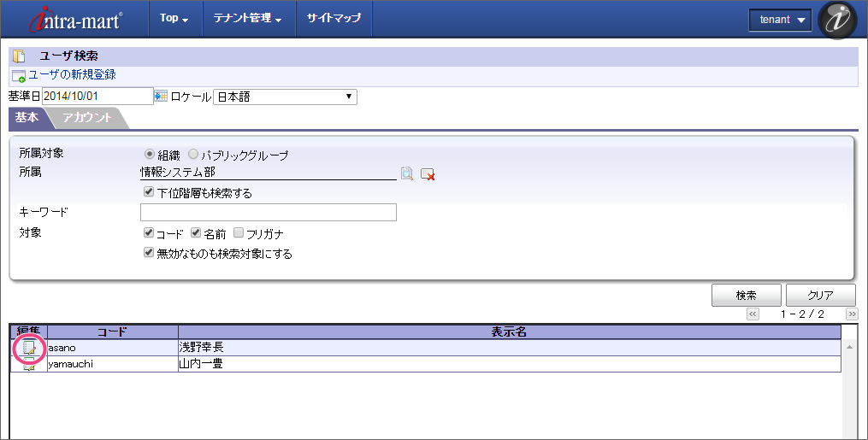Click the edit icon for yamauchi
The width and height of the screenshot is (868, 440).
29,365
